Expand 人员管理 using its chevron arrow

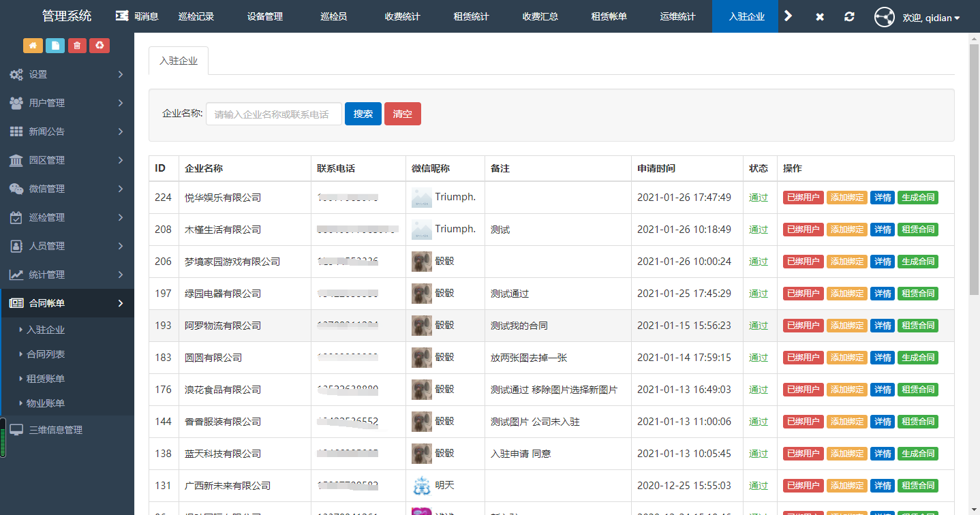pyautogui.click(x=121, y=246)
